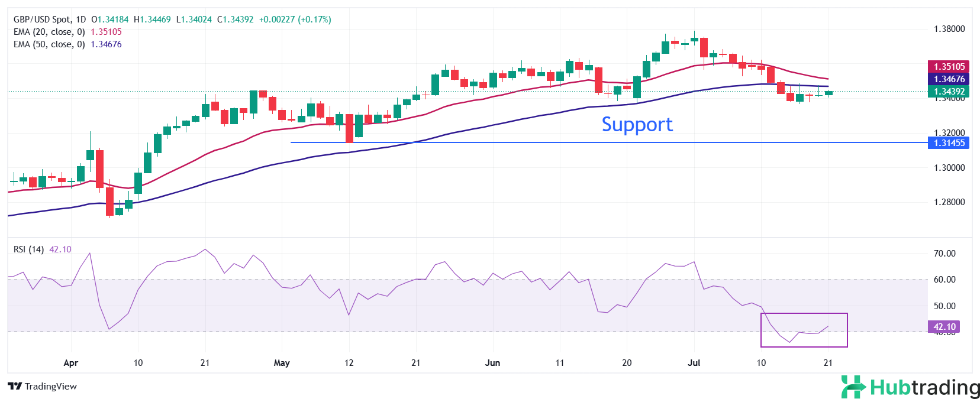Click the 1.28000 price axis label
Viewport: 980px width, 399px height.
(x=949, y=202)
